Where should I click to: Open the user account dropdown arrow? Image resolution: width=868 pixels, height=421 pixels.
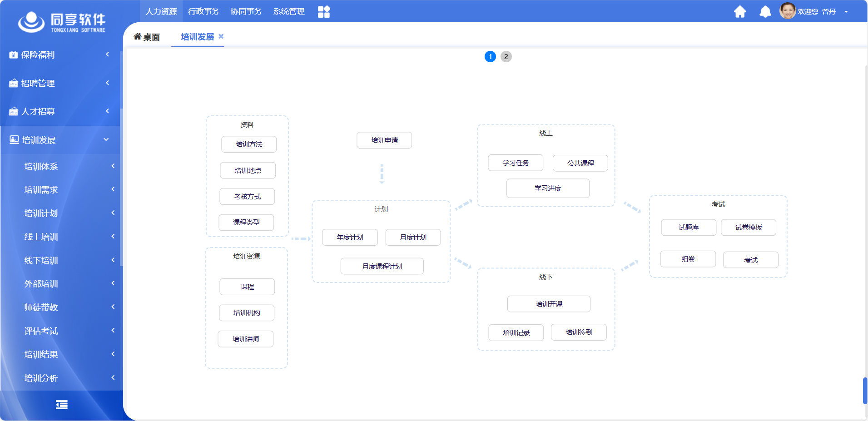pyautogui.click(x=846, y=12)
